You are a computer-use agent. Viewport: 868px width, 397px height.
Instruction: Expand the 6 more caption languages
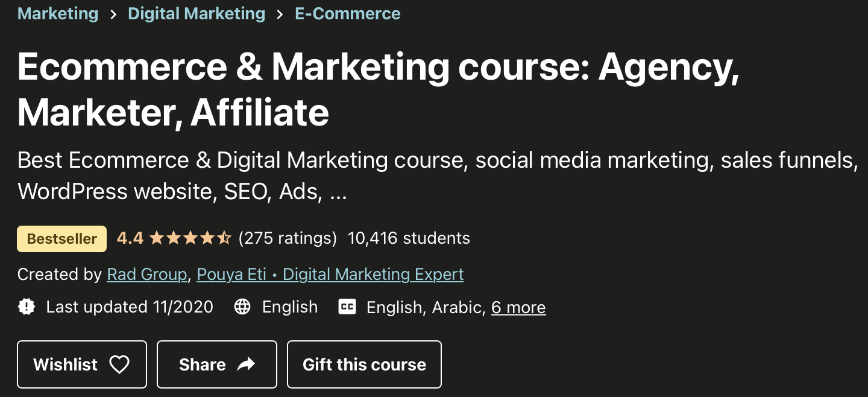coord(518,307)
